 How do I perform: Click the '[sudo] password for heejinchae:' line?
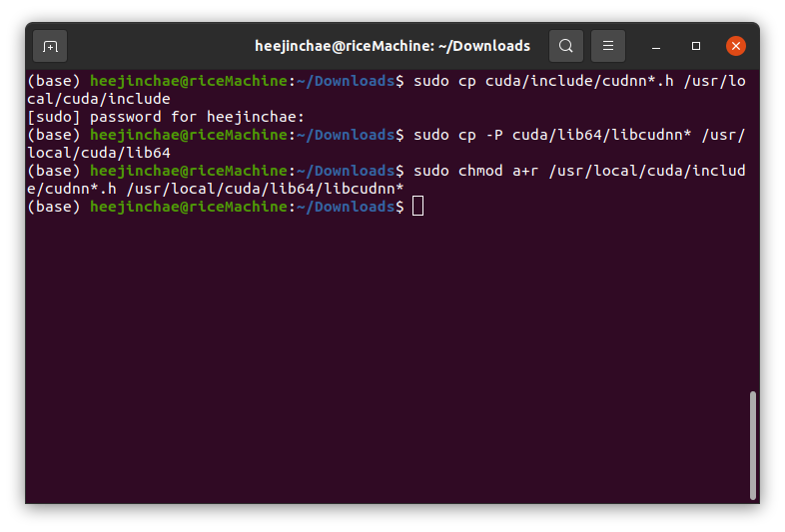pos(166,117)
